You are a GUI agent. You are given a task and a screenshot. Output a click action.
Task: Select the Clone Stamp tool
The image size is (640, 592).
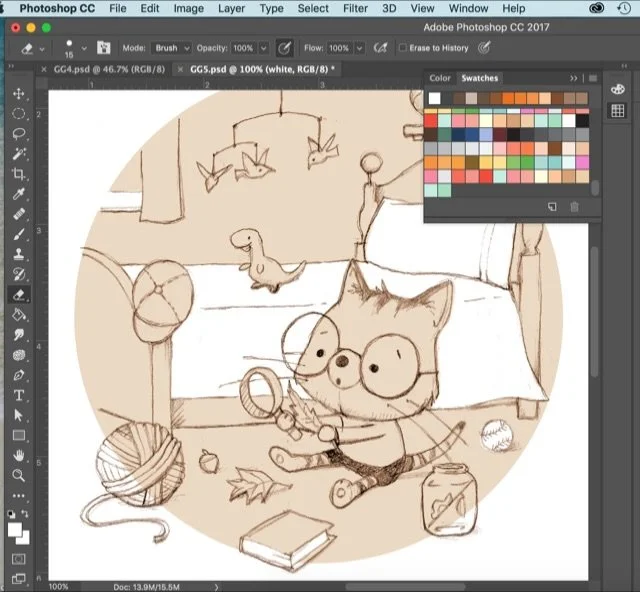pyautogui.click(x=19, y=254)
